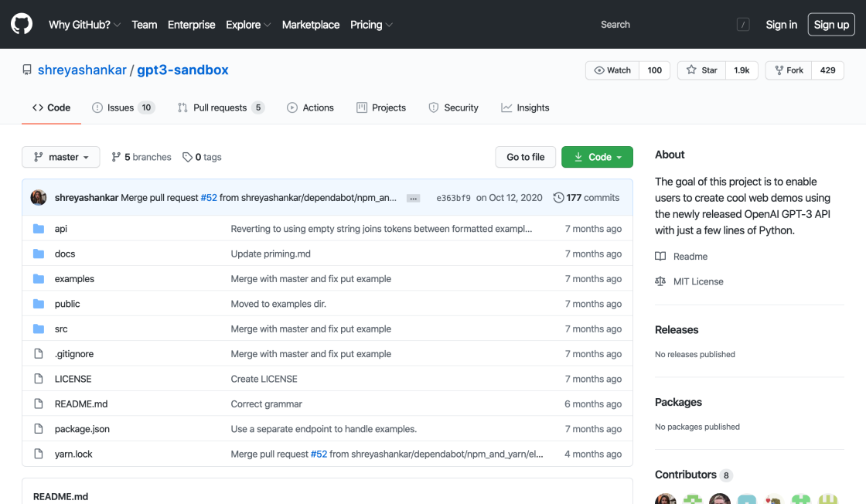This screenshot has height=504, width=866.
Task: Click the yarn.lock file icon
Action: click(x=39, y=454)
